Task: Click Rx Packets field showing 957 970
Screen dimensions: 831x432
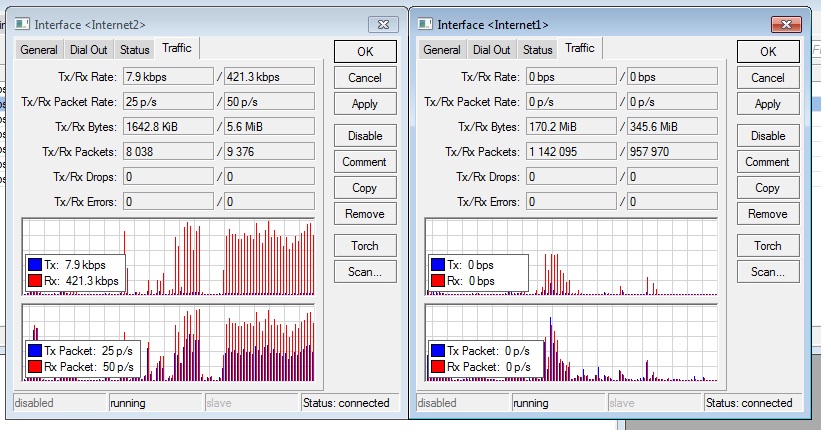Action: [672, 152]
